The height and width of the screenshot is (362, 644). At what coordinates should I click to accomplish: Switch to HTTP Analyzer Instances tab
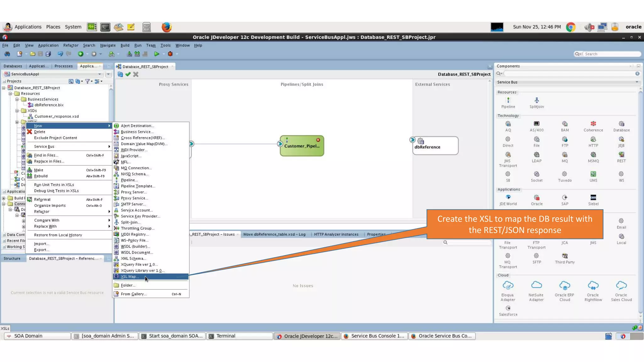pyautogui.click(x=336, y=234)
